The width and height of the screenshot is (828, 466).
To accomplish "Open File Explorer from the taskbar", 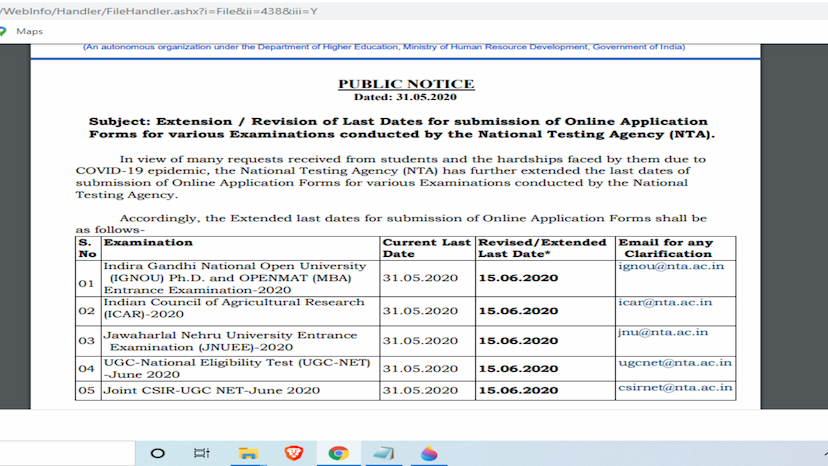I will coord(246,453).
